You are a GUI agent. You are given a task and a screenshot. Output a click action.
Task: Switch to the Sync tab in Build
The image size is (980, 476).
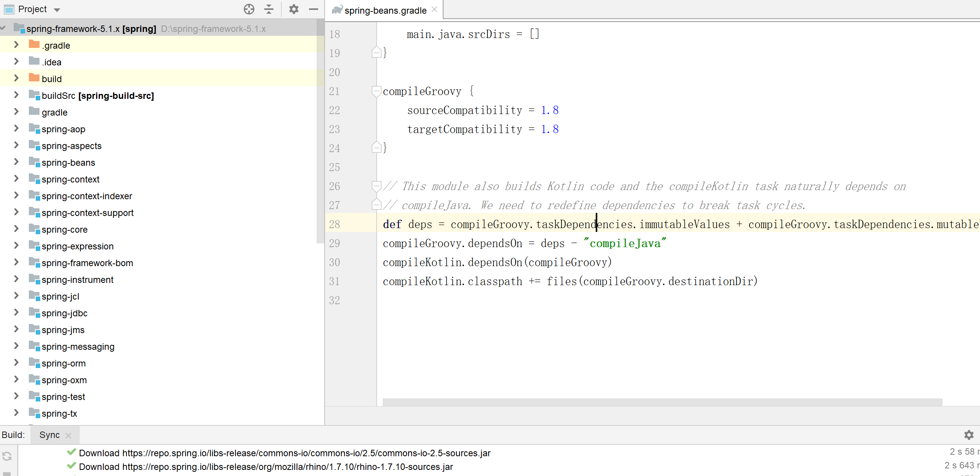click(49, 435)
